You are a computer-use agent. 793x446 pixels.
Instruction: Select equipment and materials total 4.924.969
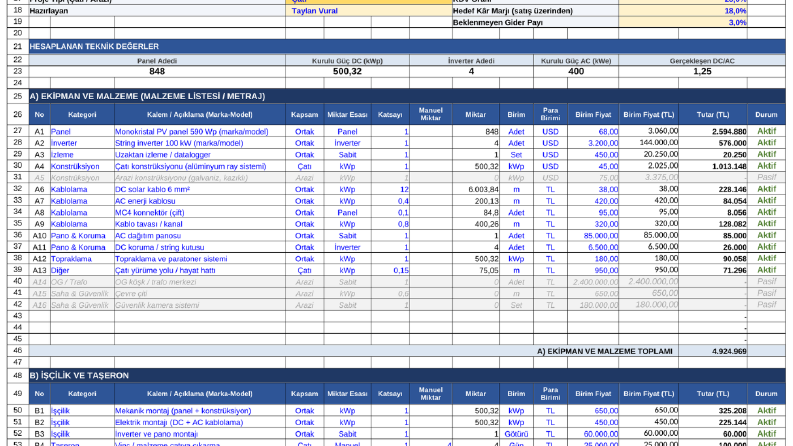713,351
